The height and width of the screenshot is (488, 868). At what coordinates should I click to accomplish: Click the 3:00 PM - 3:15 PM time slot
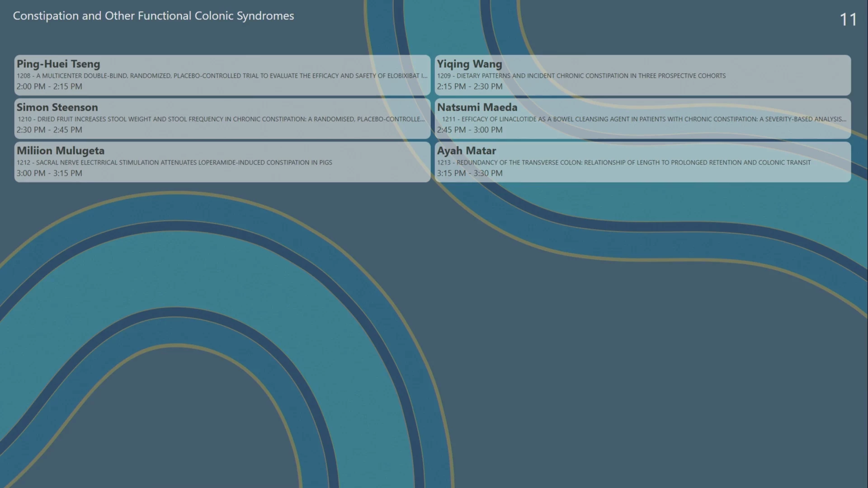49,173
